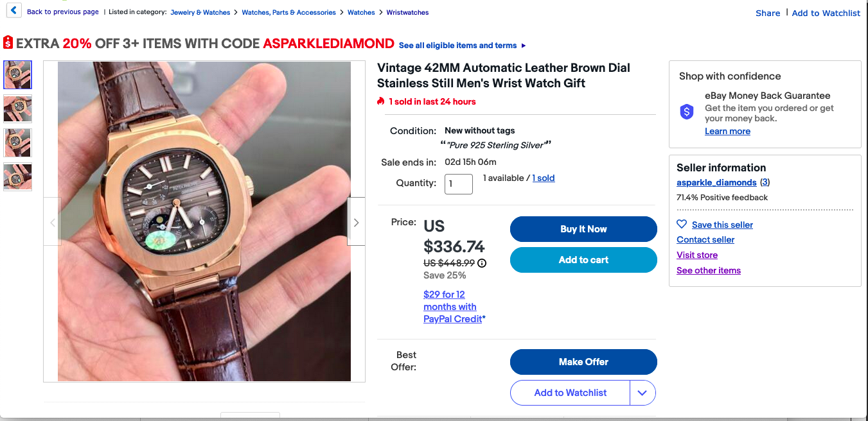This screenshot has width=868, height=421.
Task: Click the red coupon tag icon
Action: pos(8,43)
